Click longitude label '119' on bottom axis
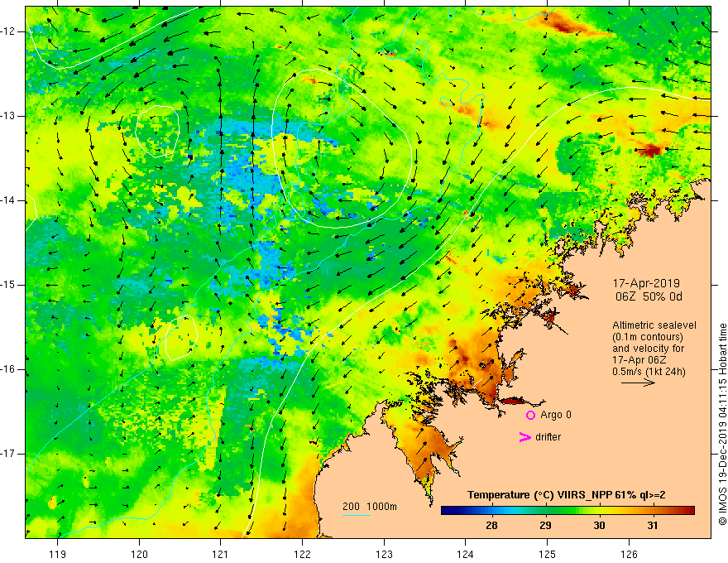This screenshot has width=728, height=563. point(58,554)
